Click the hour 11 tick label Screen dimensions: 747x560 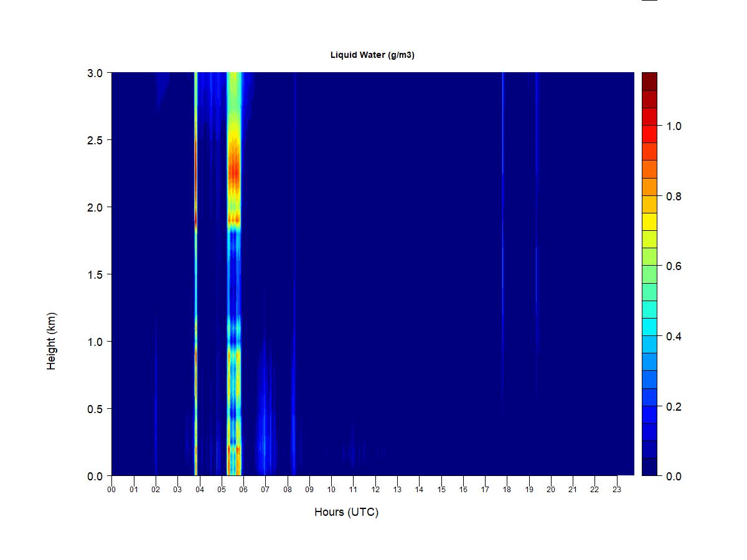coord(353,490)
